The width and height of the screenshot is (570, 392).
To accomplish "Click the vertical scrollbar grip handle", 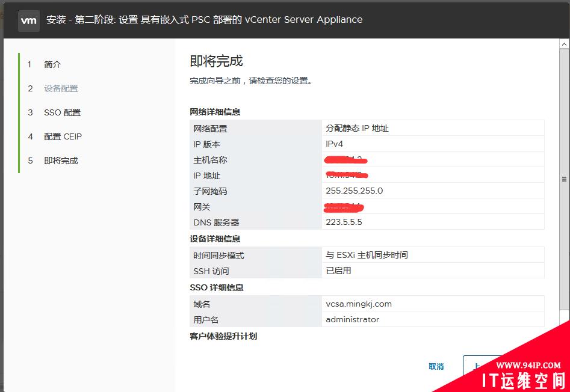I will 564,179.
